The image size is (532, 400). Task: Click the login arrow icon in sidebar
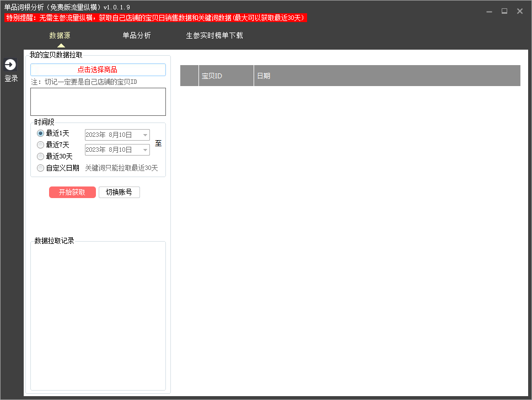click(10, 65)
